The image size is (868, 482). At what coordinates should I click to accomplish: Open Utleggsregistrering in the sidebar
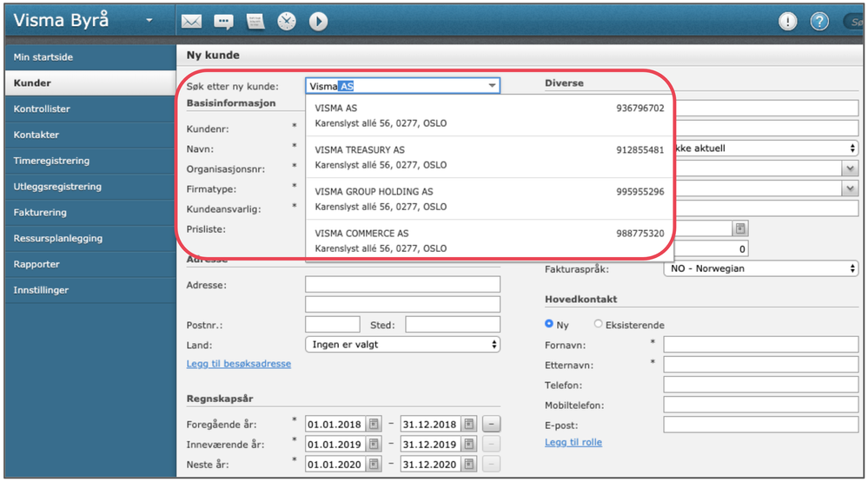[90, 187]
